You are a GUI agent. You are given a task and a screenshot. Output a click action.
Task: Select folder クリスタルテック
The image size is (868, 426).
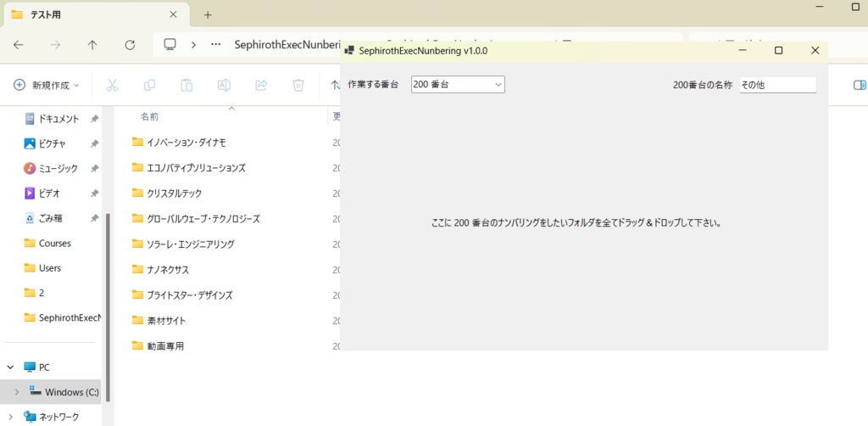[167, 193]
